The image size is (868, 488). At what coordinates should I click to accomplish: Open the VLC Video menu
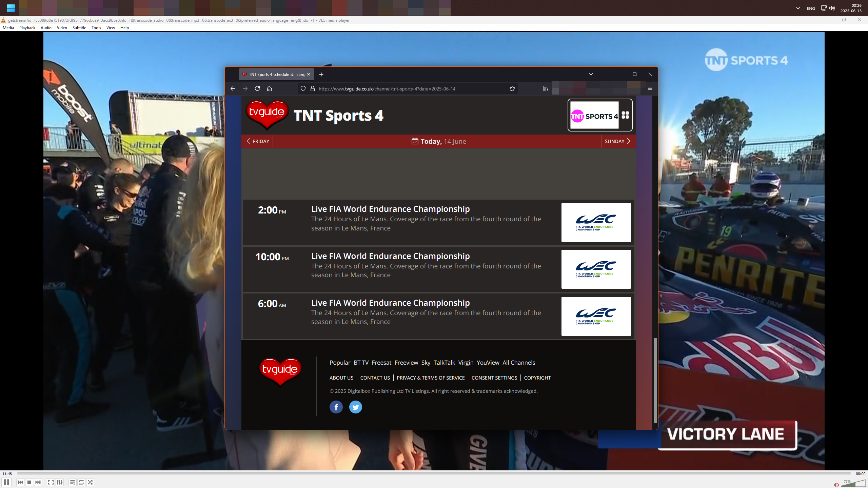tap(62, 28)
